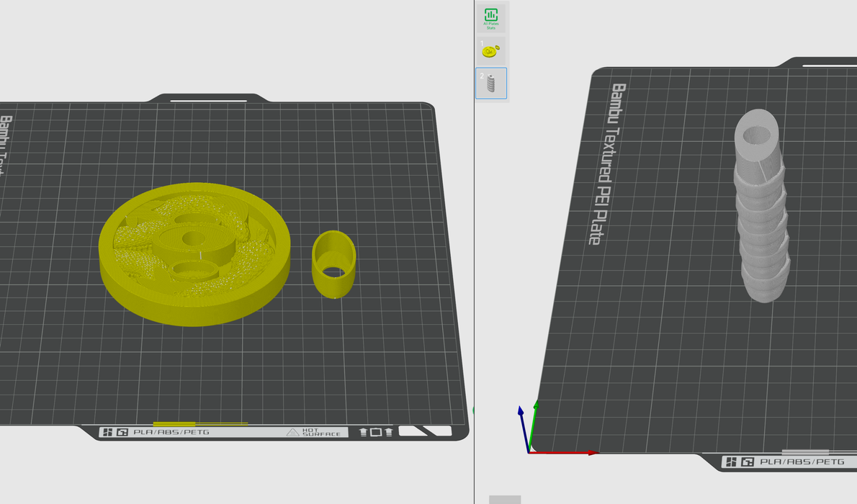Click the gray box at bottom edge
857x504 pixels.
pyautogui.click(x=504, y=500)
